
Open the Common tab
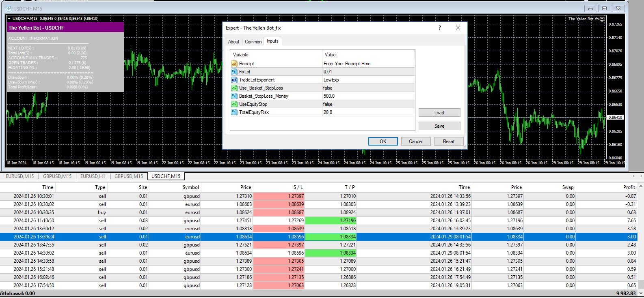tap(253, 42)
